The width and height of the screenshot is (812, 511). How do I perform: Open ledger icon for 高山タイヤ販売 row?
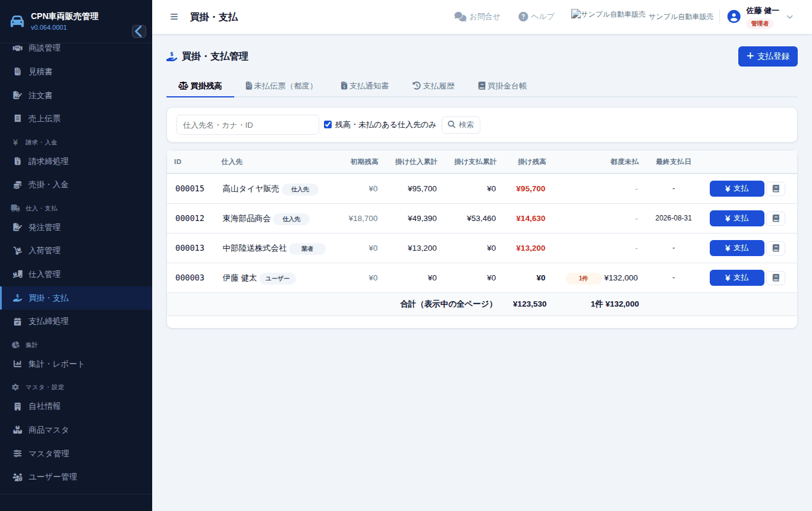pos(776,189)
